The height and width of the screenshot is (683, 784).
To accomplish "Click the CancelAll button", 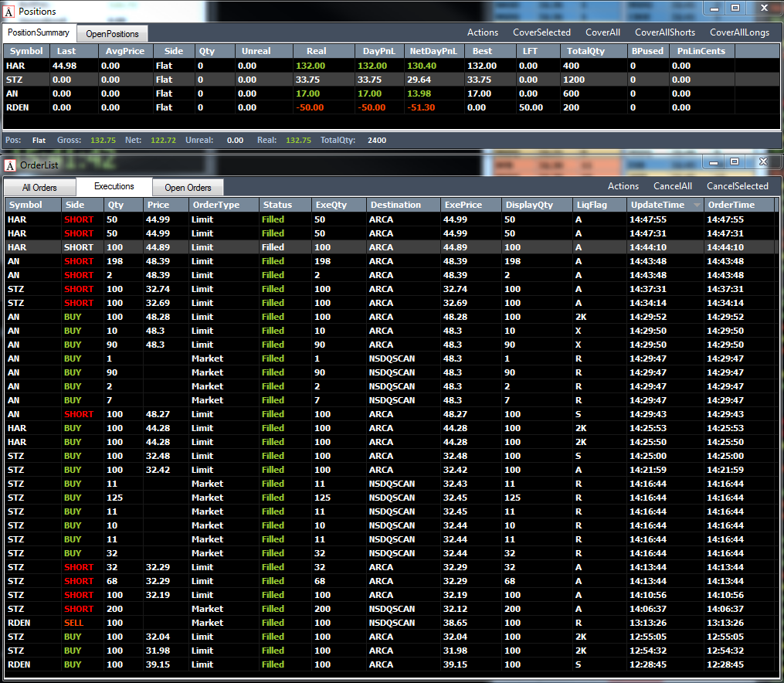I will tap(673, 186).
